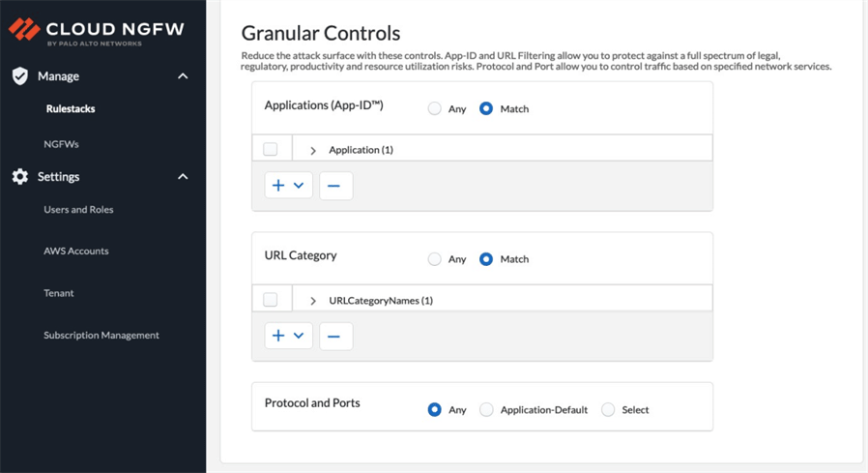The height and width of the screenshot is (473, 868).
Task: Click the plus add button under URL Category
Action: [278, 336]
